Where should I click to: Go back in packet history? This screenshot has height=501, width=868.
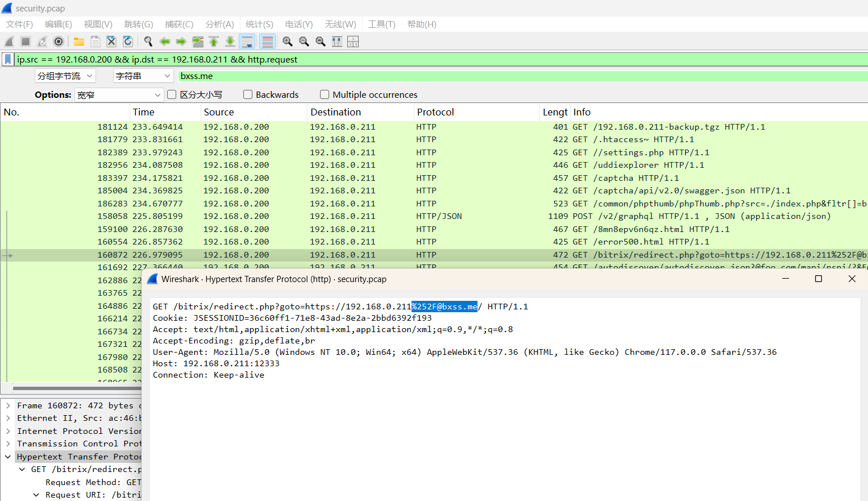(165, 42)
